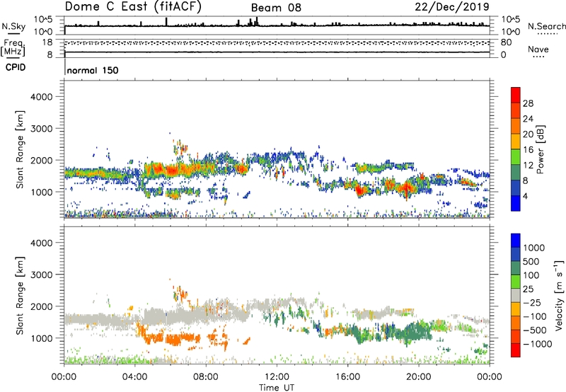The height and width of the screenshot is (392, 566).
Task: Click "10^0" tick on the N.Sky axis
Action: click(44, 32)
